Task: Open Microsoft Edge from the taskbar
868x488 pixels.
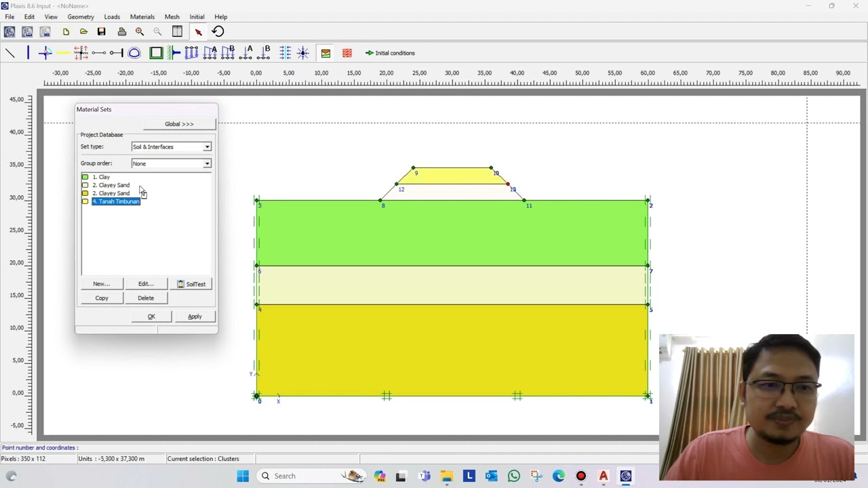Action: point(558,476)
